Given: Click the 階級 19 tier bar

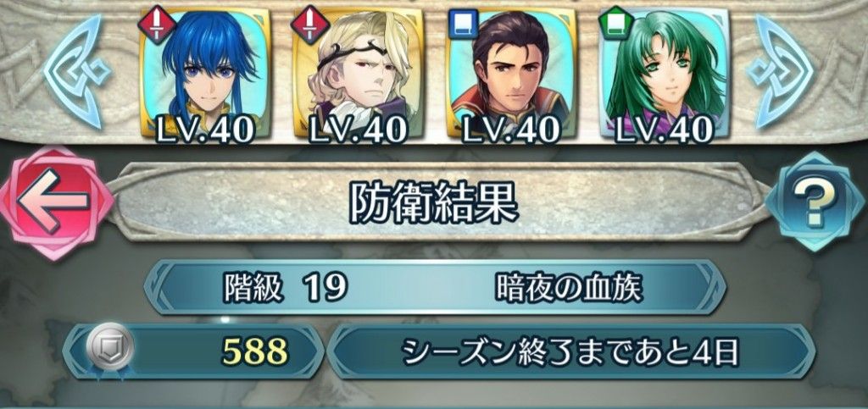Looking at the screenshot, I should tap(436, 287).
